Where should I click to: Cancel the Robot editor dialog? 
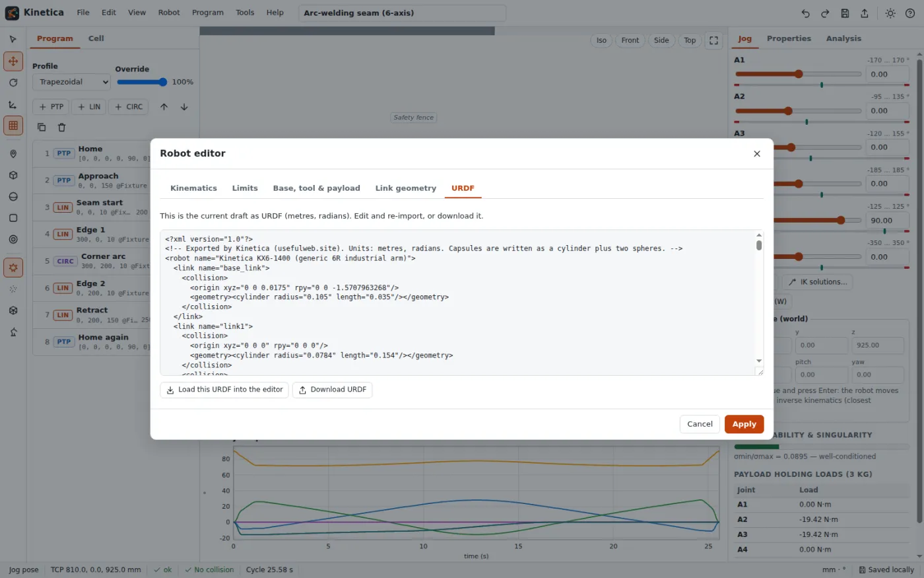click(700, 424)
